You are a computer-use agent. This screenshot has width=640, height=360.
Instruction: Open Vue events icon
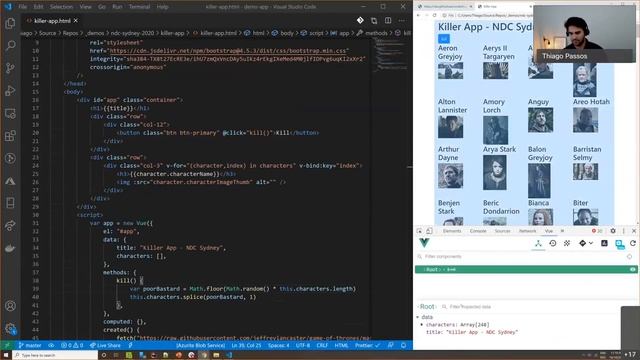coord(567,244)
